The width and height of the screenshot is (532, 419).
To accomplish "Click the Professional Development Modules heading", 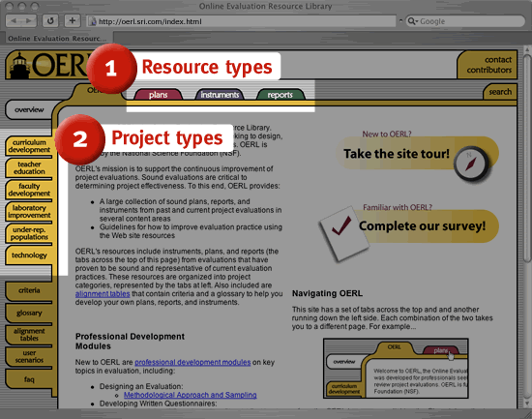I will point(130,342).
